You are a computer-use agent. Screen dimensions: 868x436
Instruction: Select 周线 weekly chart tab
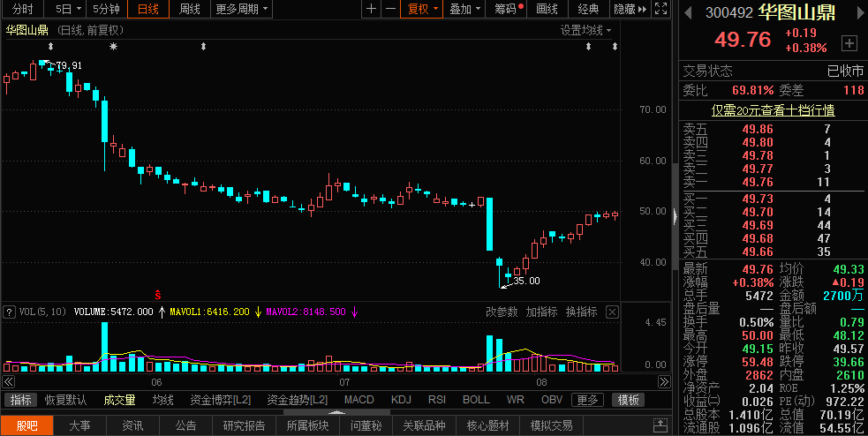coord(190,9)
